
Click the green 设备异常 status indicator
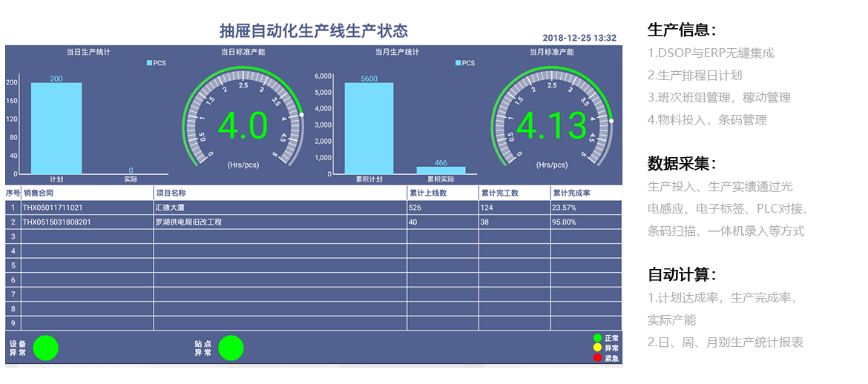tap(46, 348)
